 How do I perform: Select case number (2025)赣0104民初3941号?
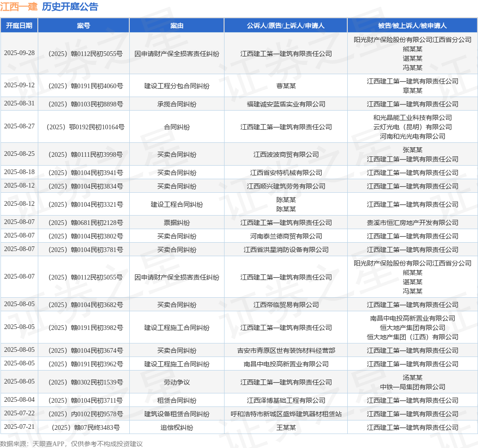coord(85,173)
